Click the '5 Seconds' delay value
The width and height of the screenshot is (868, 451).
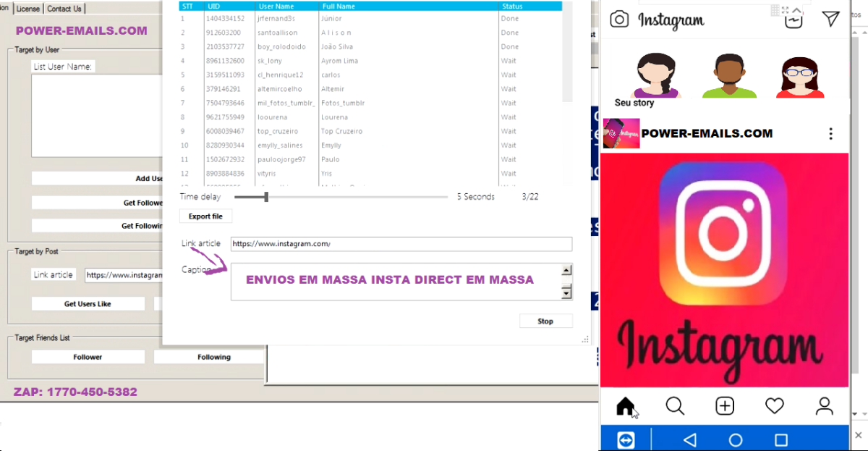(476, 197)
